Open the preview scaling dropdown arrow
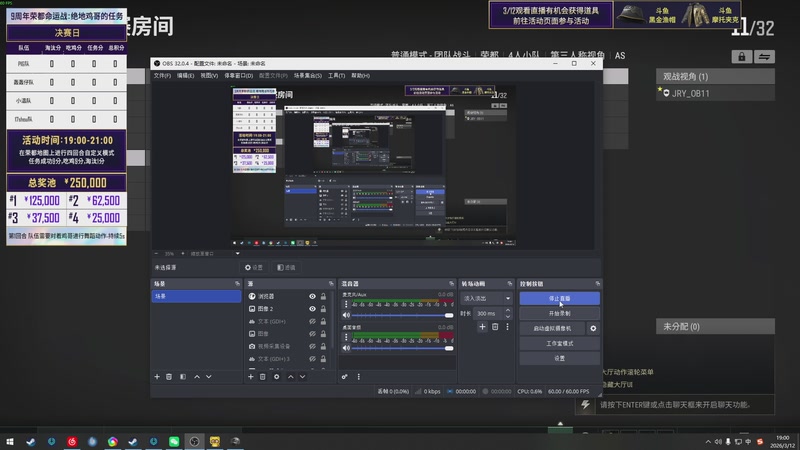This screenshot has width=800, height=450. coord(237,254)
